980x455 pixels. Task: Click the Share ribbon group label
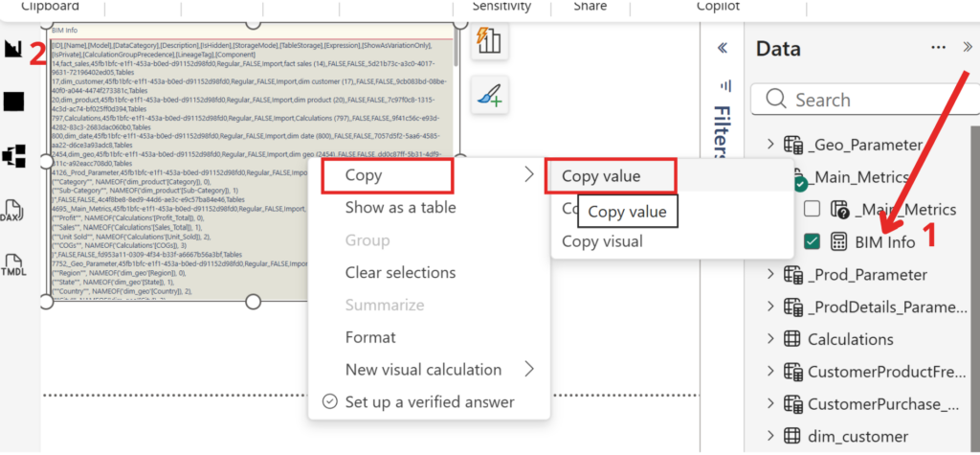point(590,7)
